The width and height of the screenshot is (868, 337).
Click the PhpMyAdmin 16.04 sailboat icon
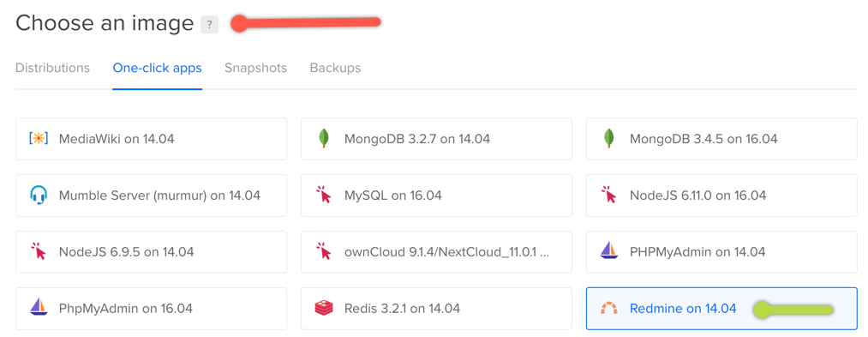coord(39,308)
